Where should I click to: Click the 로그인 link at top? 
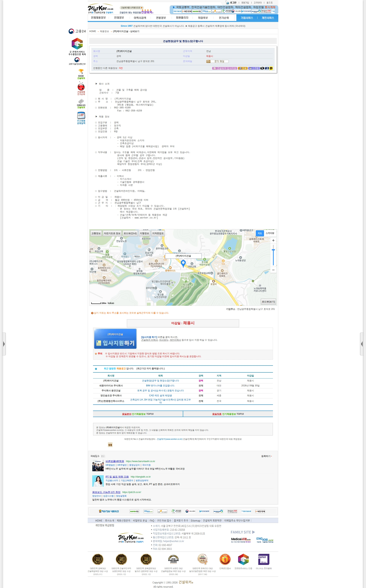pos(233,3)
